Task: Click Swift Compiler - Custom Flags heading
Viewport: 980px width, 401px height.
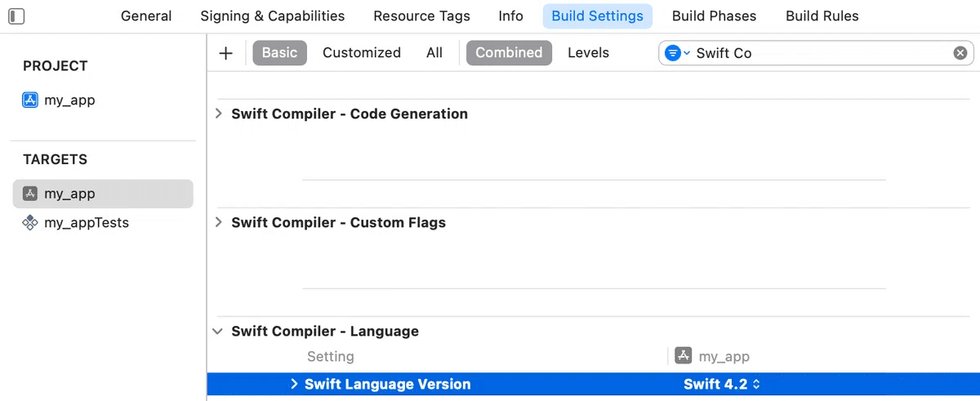Action: [x=338, y=222]
